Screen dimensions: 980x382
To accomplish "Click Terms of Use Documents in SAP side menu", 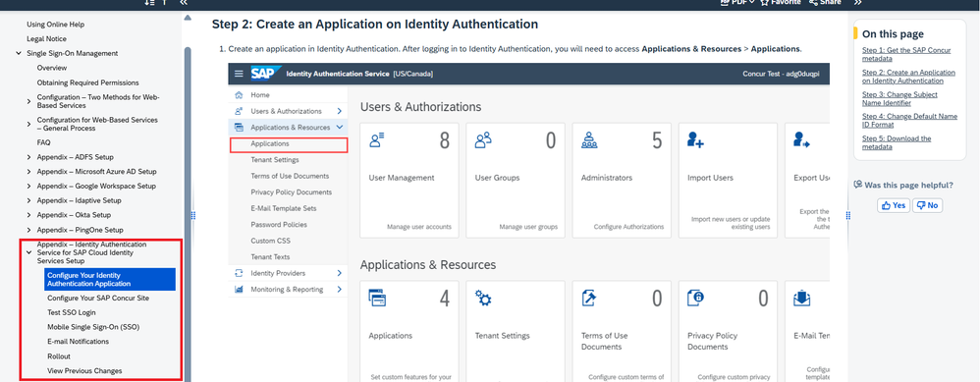I will [x=290, y=177].
